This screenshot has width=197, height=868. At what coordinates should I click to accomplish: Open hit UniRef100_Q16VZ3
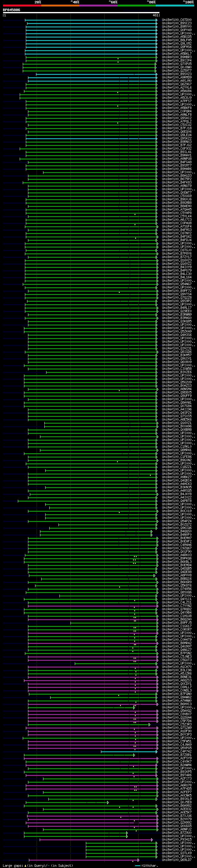click(x=176, y=260)
